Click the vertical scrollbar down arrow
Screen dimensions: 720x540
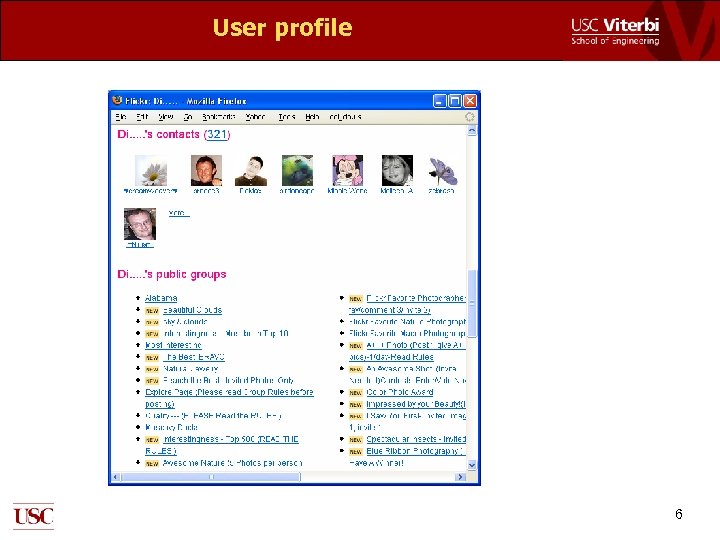pyautogui.click(x=472, y=465)
